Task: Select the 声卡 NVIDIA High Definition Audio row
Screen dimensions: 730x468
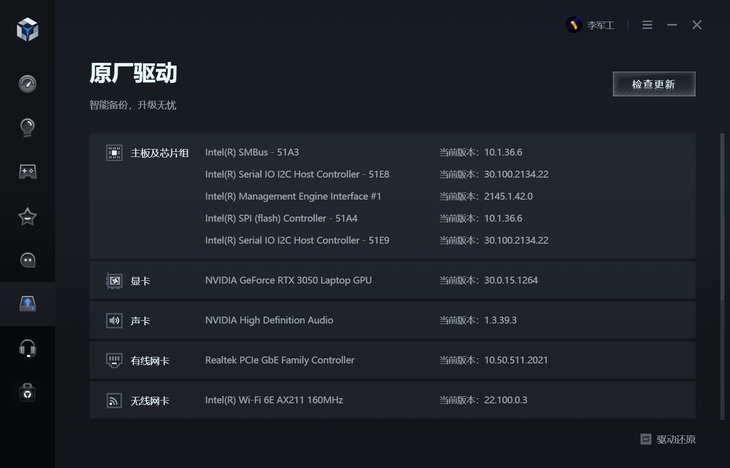Action: pos(392,320)
